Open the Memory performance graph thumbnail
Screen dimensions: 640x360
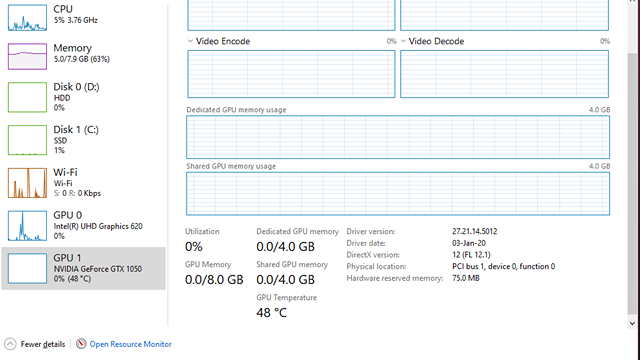pos(27,56)
